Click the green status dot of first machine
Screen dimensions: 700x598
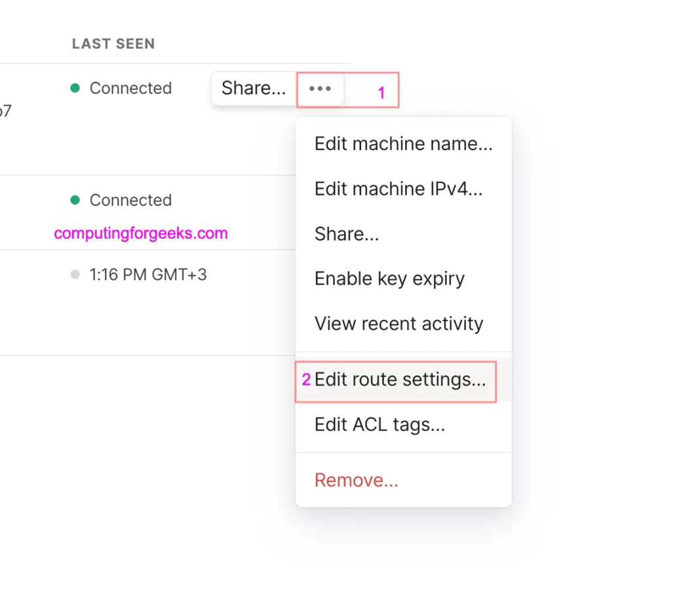75,88
